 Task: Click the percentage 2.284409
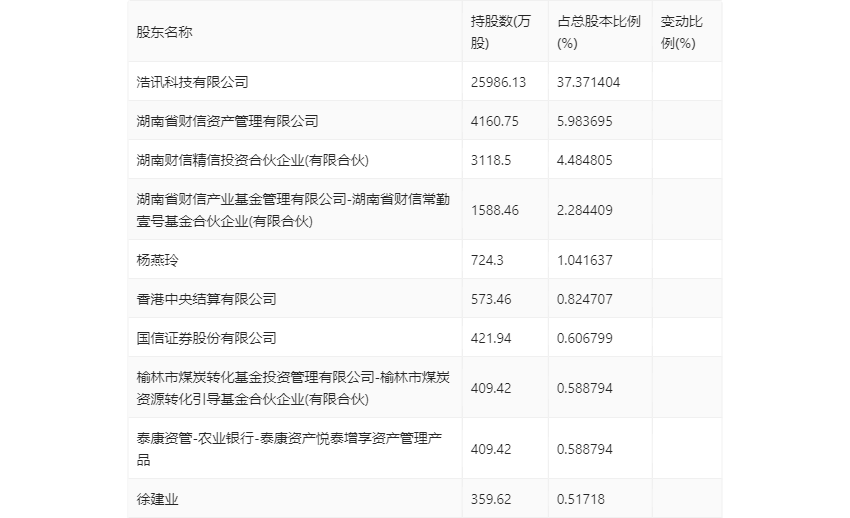click(x=584, y=210)
